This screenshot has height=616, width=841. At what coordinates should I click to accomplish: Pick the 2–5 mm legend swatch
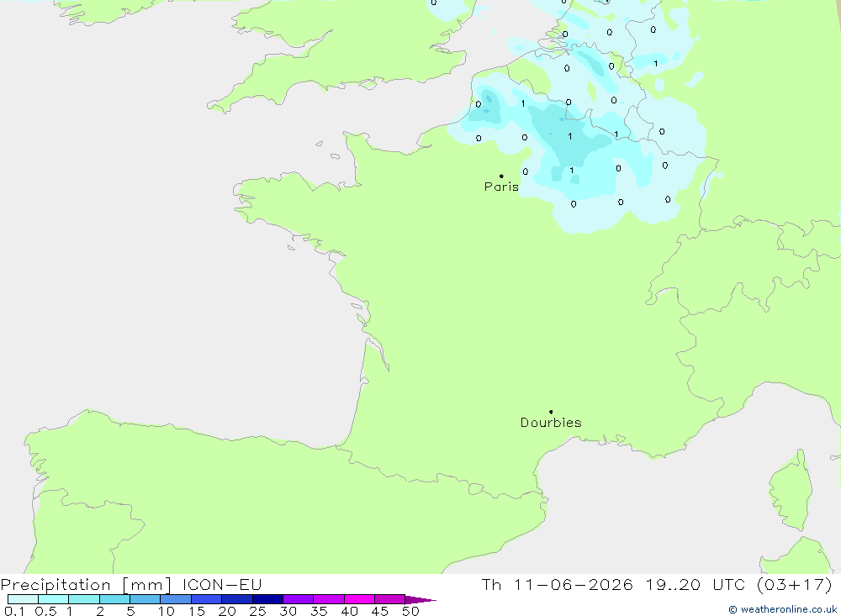(x=114, y=599)
